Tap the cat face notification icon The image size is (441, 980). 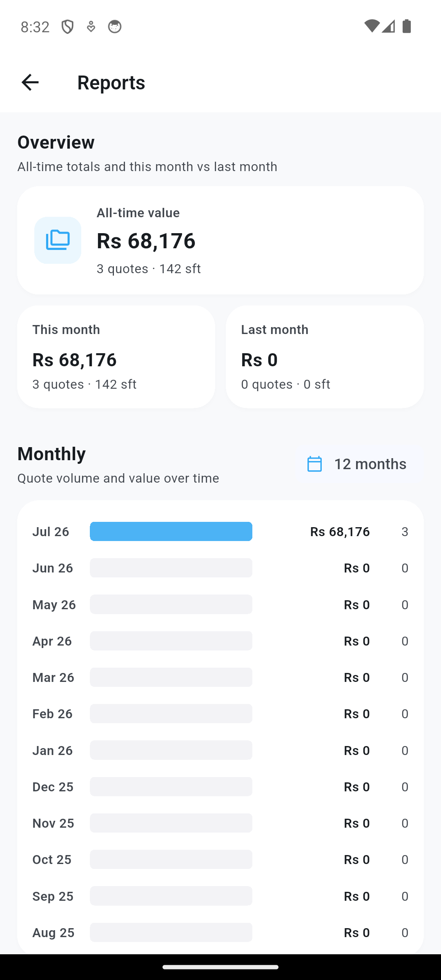(x=115, y=27)
